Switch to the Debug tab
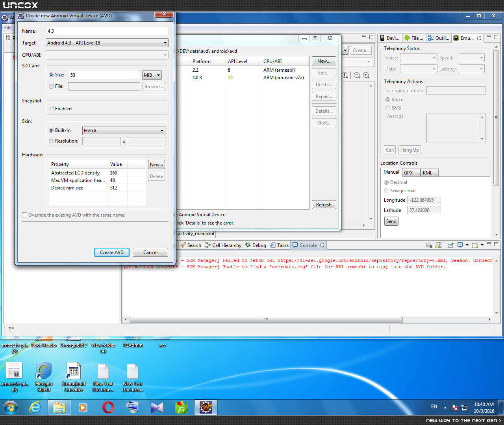Image resolution: width=504 pixels, height=425 pixels. [x=256, y=245]
